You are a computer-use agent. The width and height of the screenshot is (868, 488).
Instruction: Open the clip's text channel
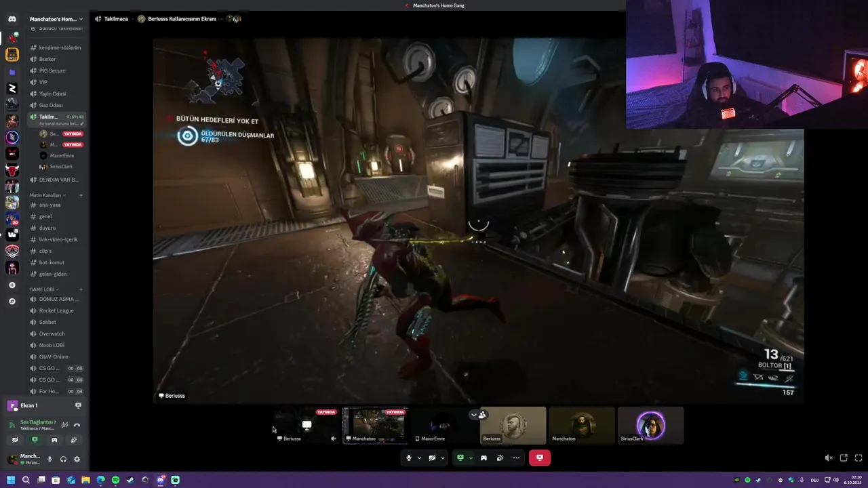[57, 251]
